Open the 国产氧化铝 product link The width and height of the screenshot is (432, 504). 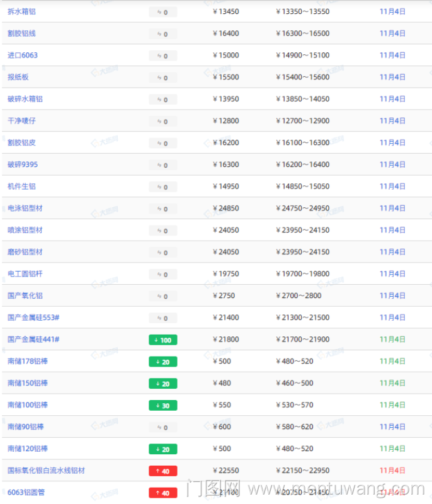25,295
